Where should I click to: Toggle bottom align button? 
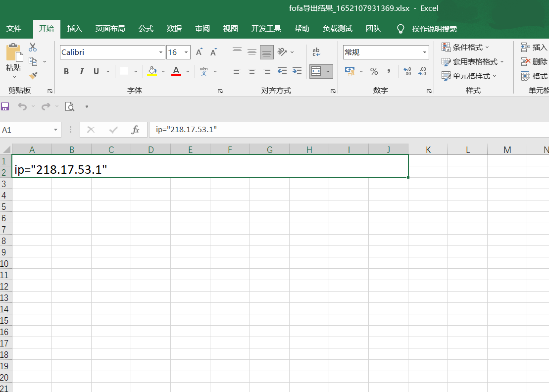coord(266,52)
